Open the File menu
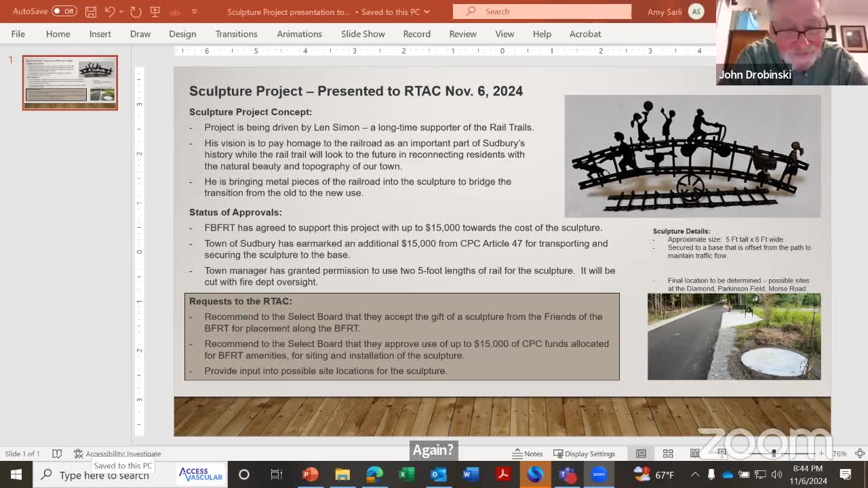 pos(18,34)
